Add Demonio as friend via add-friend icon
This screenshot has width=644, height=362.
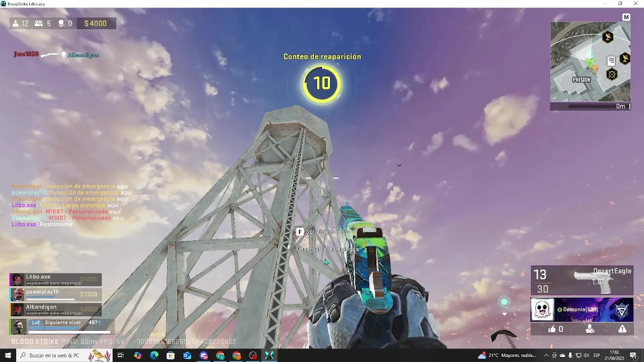[x=591, y=329]
